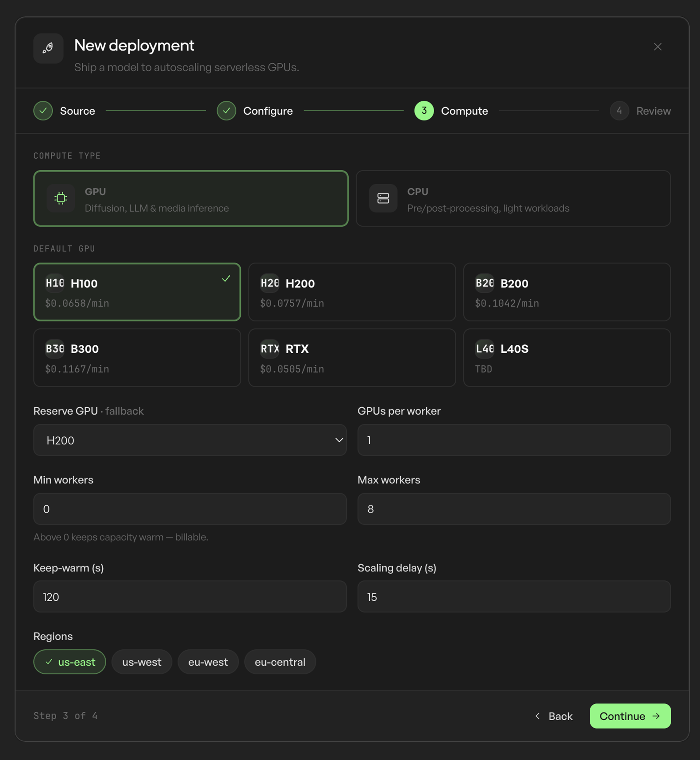This screenshot has height=760, width=700.
Task: Click the 'Diffusion, LLM & media inference' description
Action: tap(157, 208)
